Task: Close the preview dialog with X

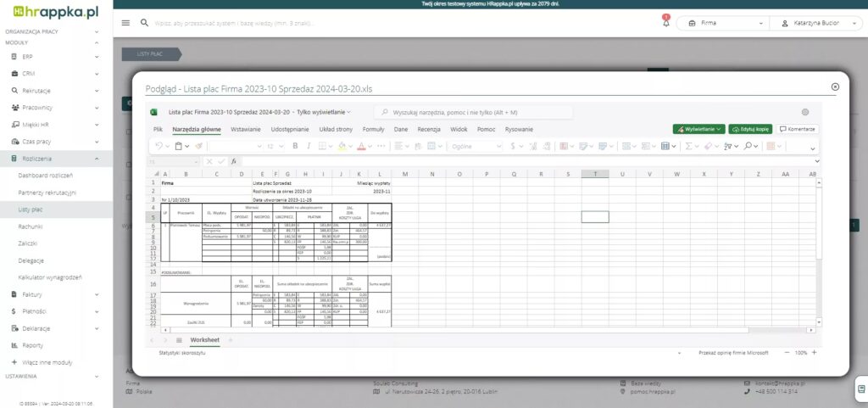Action: (x=835, y=87)
